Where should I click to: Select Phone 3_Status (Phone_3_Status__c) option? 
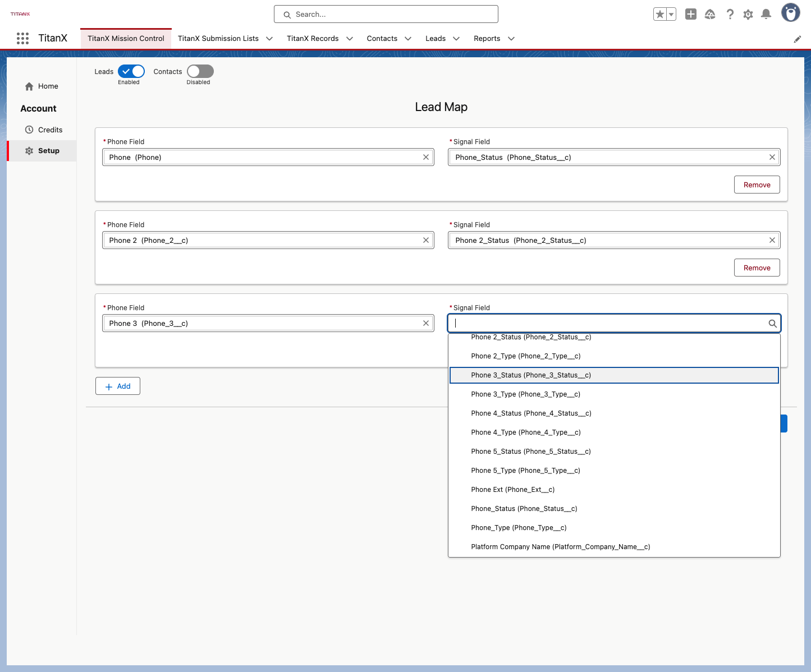tap(614, 375)
